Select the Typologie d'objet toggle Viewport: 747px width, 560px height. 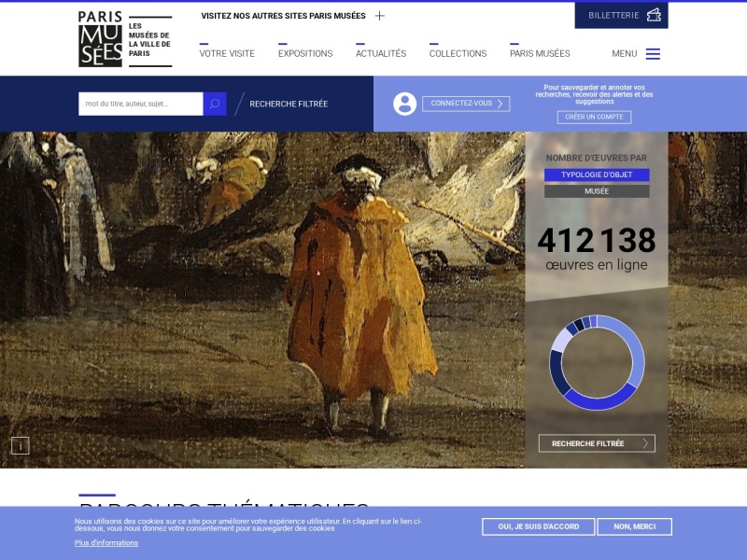pyautogui.click(x=597, y=175)
